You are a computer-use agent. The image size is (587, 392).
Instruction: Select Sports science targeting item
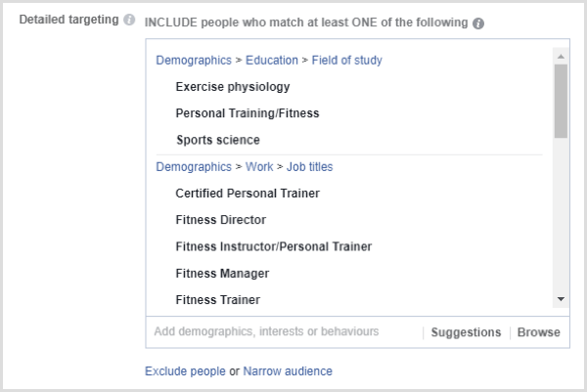coord(217,140)
